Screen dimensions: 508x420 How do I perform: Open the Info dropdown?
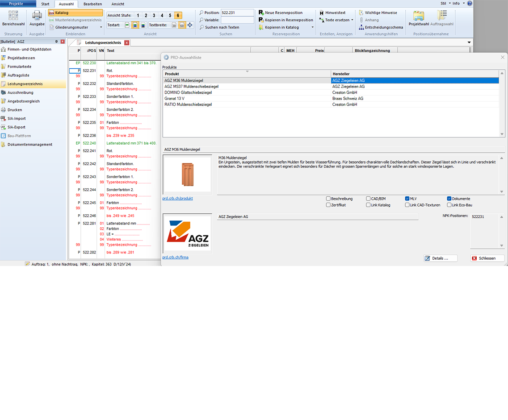pos(458,4)
